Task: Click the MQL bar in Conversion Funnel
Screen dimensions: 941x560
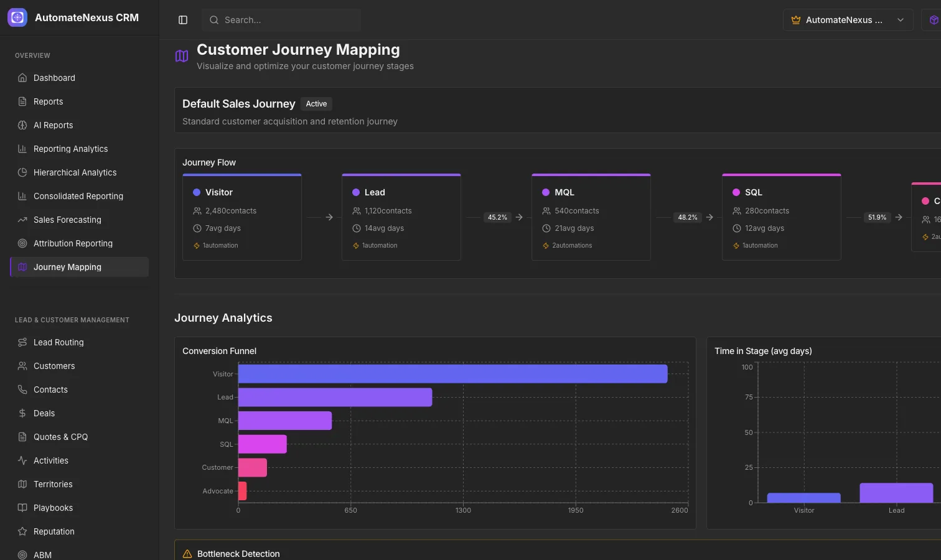Action: pos(285,421)
